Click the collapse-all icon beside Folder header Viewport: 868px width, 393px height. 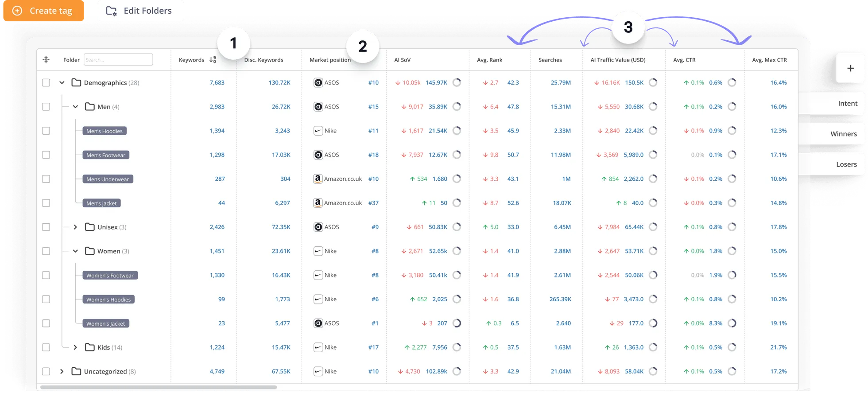46,60
